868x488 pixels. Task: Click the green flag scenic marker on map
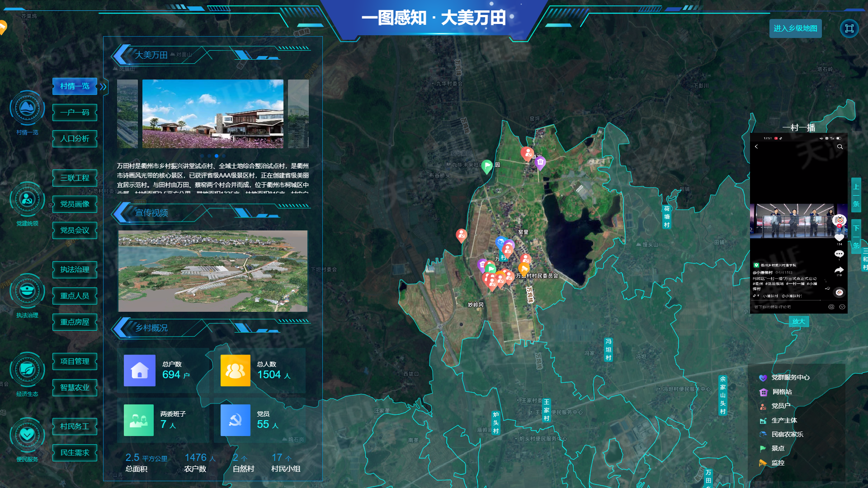click(x=487, y=166)
